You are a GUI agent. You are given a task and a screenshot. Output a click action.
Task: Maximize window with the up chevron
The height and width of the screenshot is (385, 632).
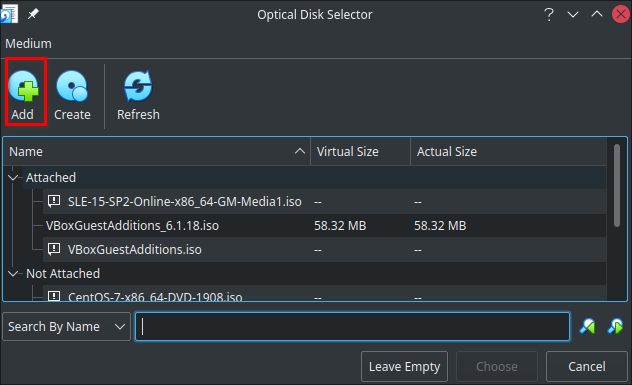(597, 14)
